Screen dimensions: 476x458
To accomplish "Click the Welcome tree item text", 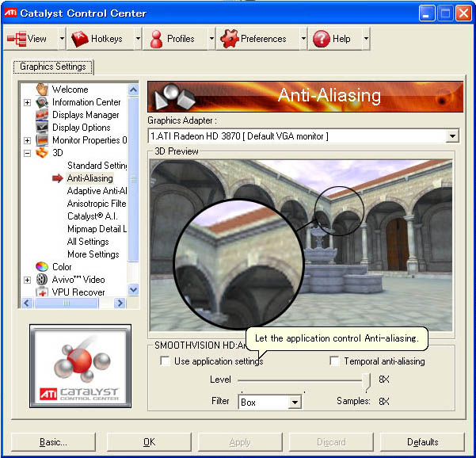I will (x=70, y=90).
